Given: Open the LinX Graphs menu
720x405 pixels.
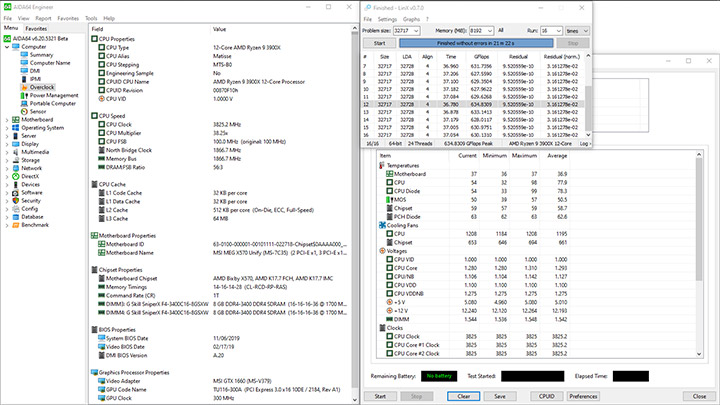Looking at the screenshot, I should point(411,19).
